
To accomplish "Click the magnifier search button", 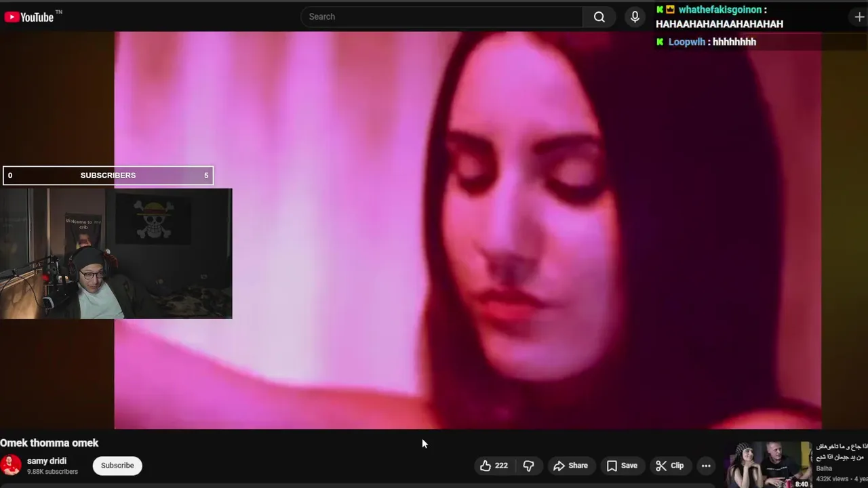I will [599, 16].
